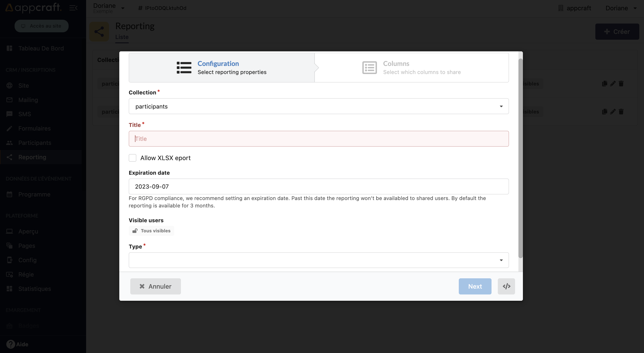This screenshot has width=644, height=353.
Task: Click the delete trash icon in first row
Action: (x=621, y=83)
